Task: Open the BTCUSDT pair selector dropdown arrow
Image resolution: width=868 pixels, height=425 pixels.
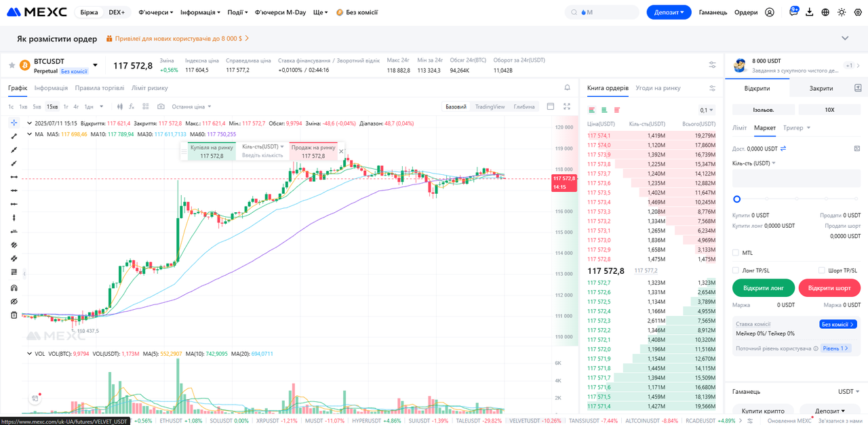Action: pyautogui.click(x=95, y=66)
